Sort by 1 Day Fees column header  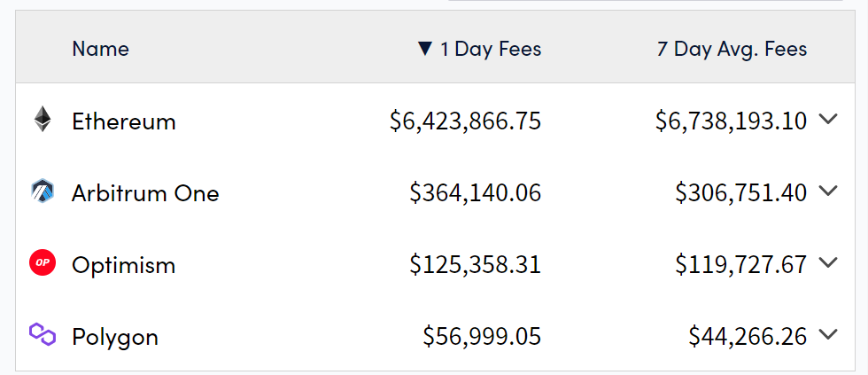click(491, 49)
